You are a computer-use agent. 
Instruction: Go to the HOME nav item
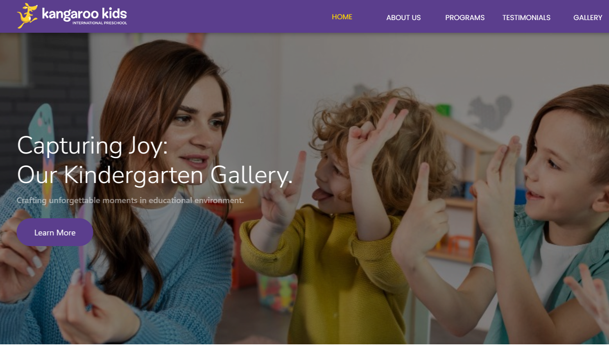click(x=342, y=17)
